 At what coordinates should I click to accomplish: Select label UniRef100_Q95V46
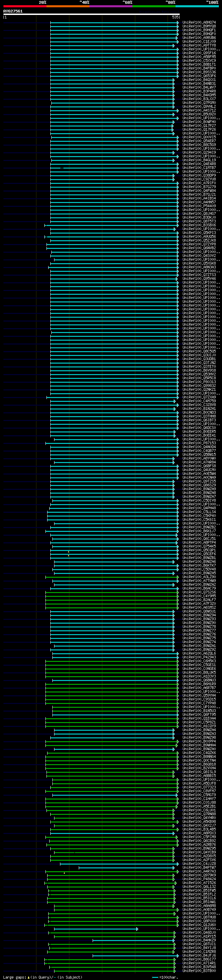tap(199, 279)
